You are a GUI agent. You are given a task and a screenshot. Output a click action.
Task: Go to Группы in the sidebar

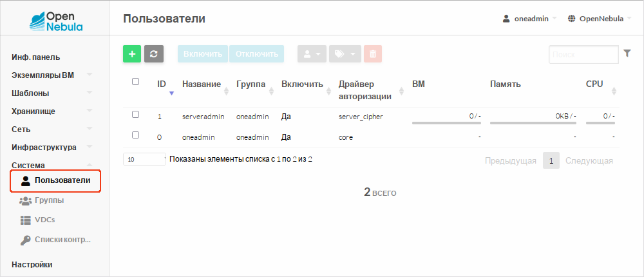pos(49,200)
